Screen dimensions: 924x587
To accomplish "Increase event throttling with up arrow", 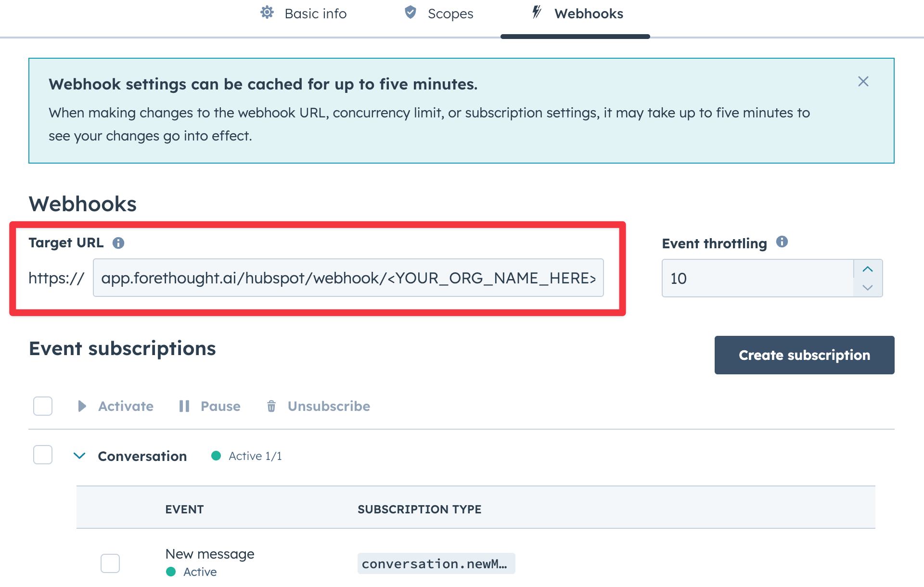I will pyautogui.click(x=868, y=269).
